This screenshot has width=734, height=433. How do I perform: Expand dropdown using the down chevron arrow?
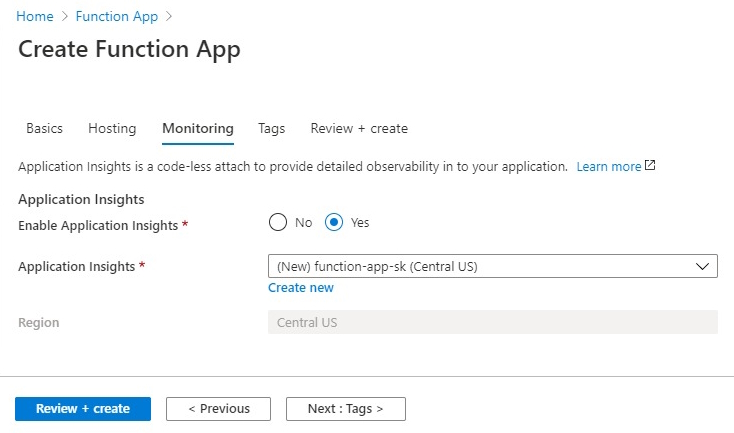tap(702, 266)
